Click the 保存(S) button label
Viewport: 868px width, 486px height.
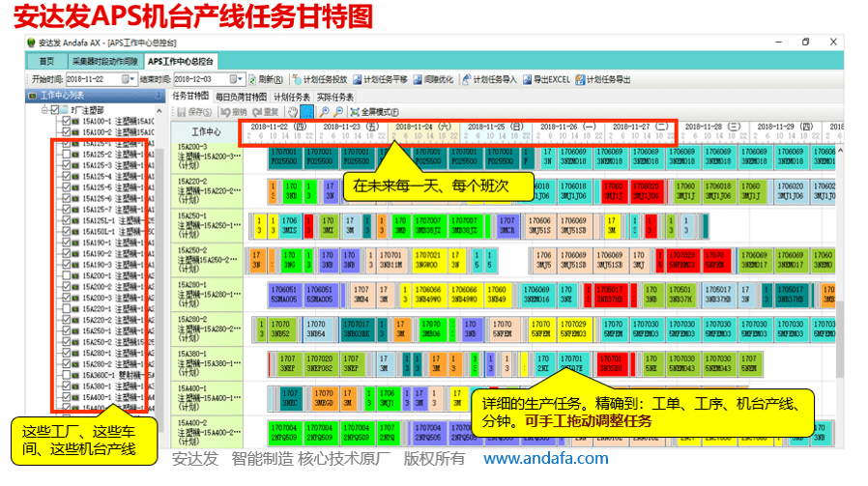(199, 112)
